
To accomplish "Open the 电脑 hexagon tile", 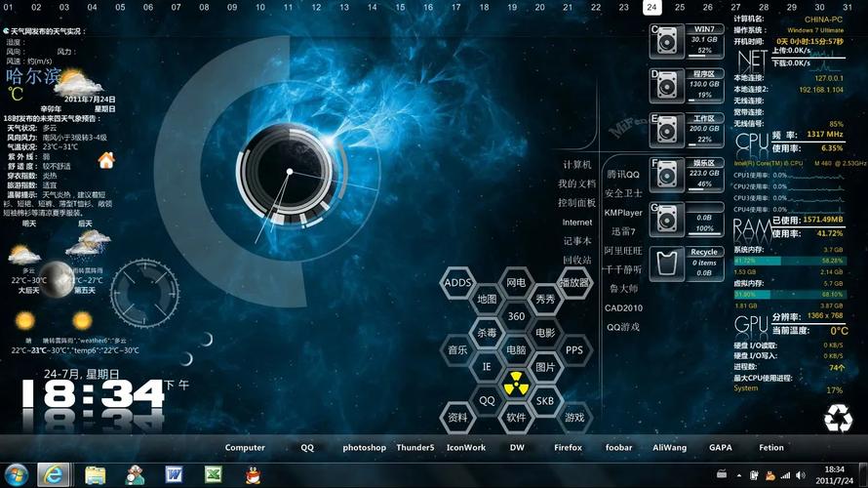I will coord(516,350).
